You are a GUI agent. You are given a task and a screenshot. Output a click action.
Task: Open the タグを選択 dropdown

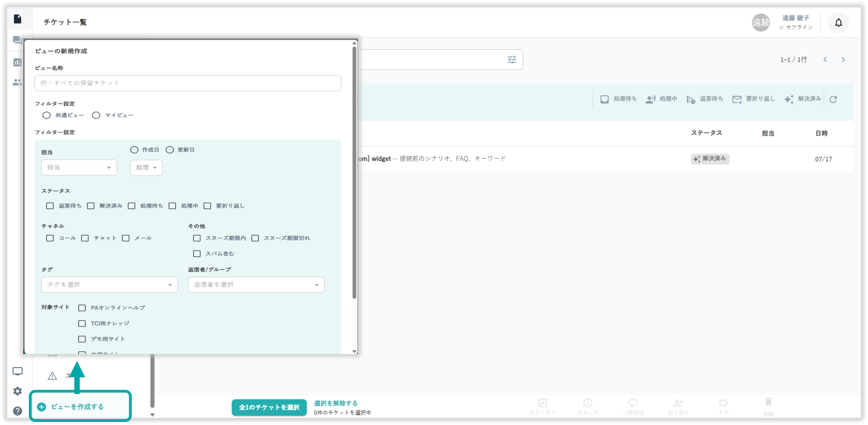109,285
